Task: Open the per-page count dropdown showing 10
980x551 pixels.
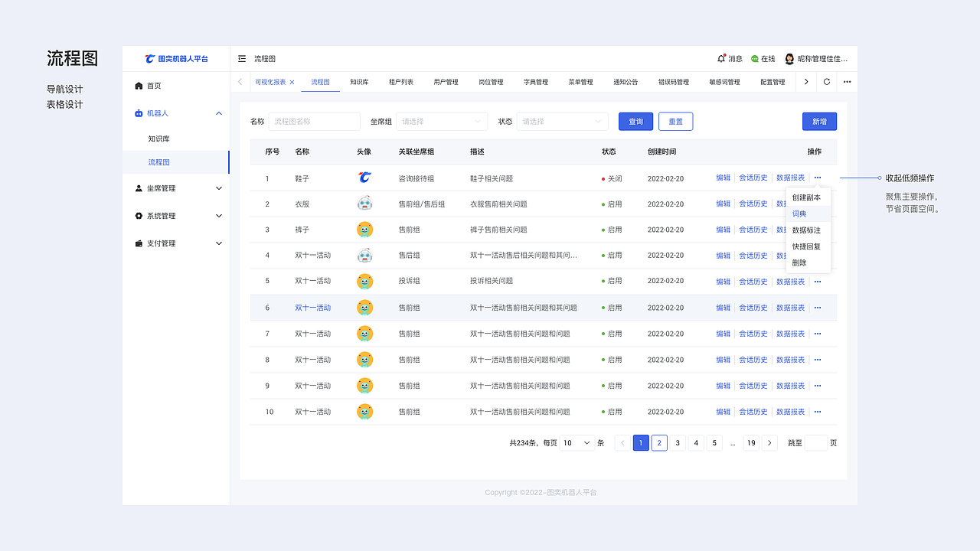Action: pos(577,442)
